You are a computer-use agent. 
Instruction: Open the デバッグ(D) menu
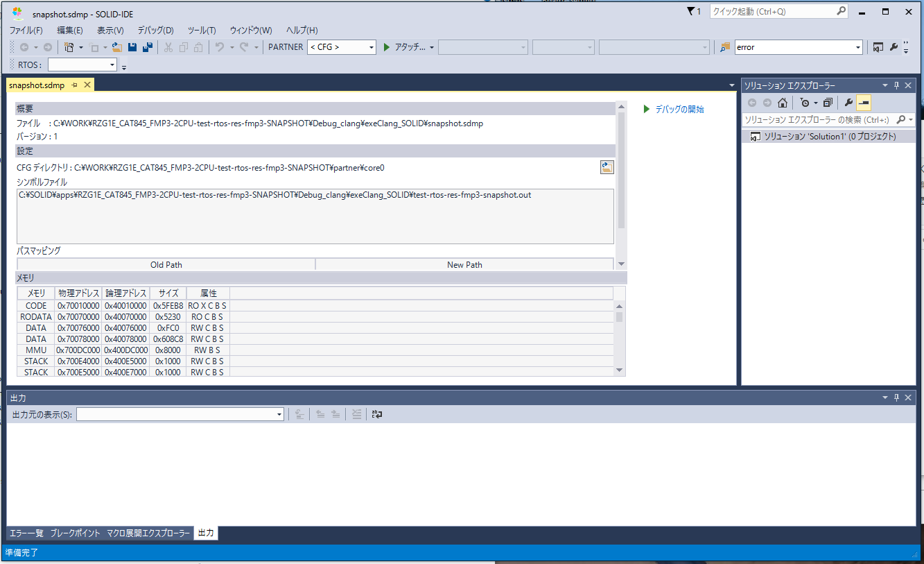point(155,30)
